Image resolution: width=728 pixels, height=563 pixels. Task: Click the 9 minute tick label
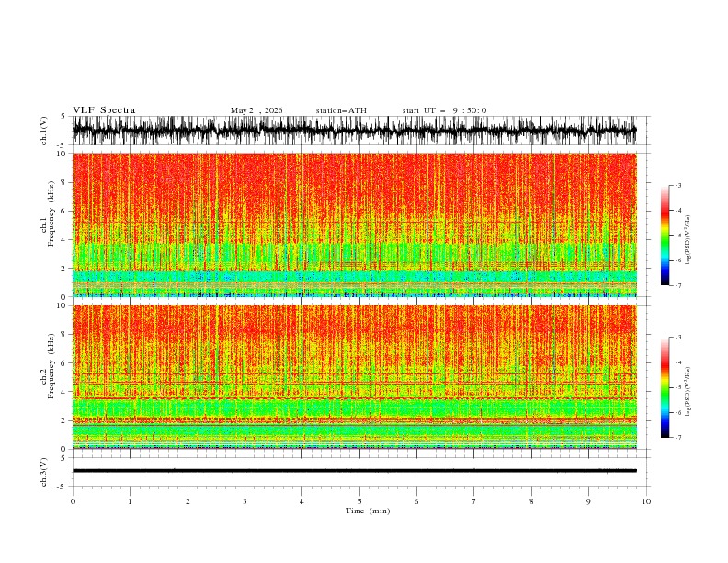click(x=588, y=501)
